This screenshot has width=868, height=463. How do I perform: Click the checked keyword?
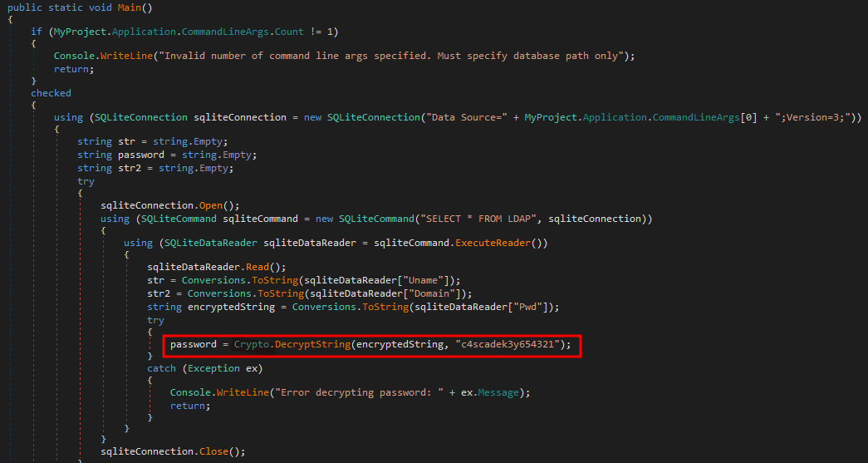[51, 93]
